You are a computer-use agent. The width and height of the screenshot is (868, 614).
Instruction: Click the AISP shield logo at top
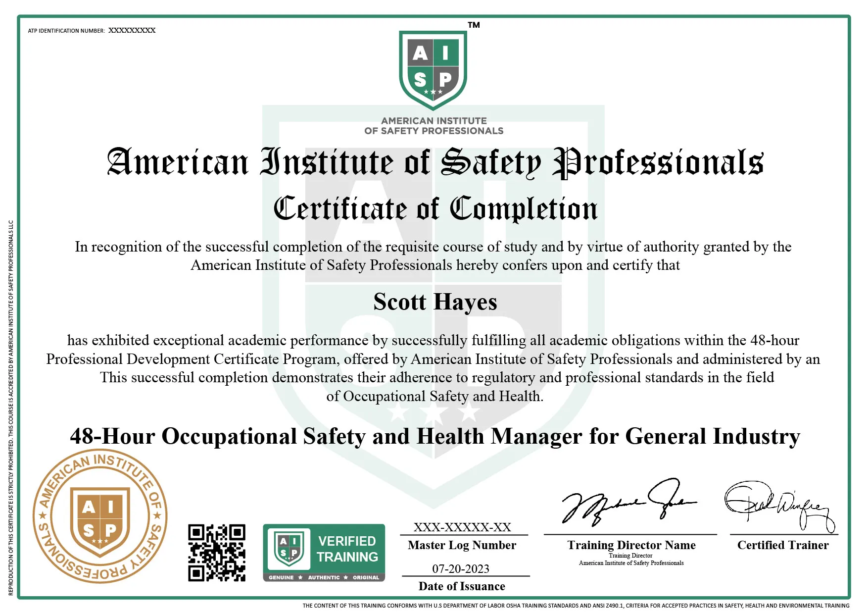pos(433,70)
